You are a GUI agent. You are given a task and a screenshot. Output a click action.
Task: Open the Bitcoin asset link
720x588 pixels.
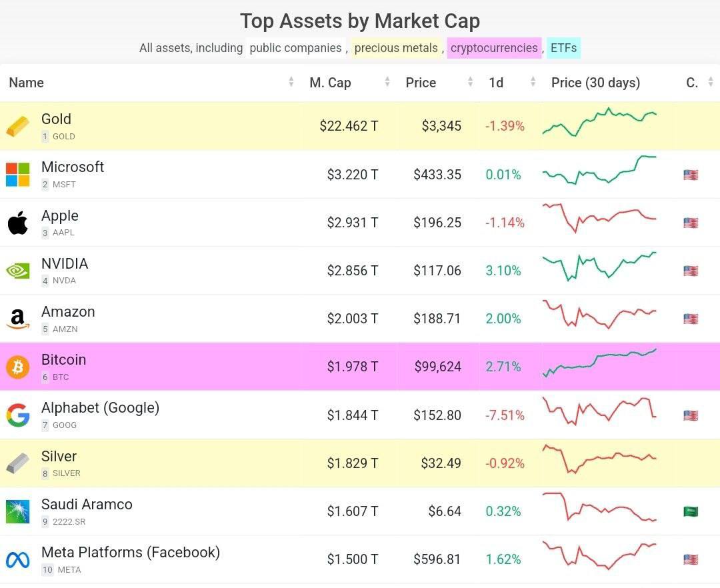tap(63, 359)
